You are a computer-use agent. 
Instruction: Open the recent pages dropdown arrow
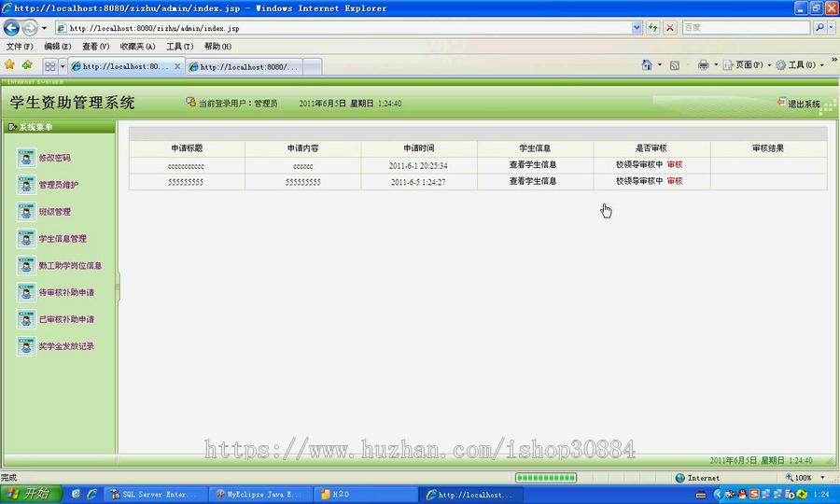pyautogui.click(x=44, y=28)
